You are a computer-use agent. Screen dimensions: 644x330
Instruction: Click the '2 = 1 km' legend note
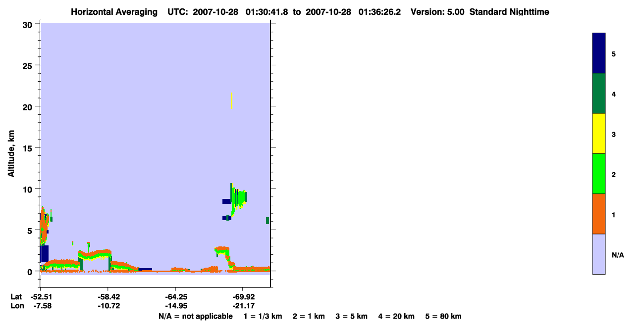coord(309,316)
